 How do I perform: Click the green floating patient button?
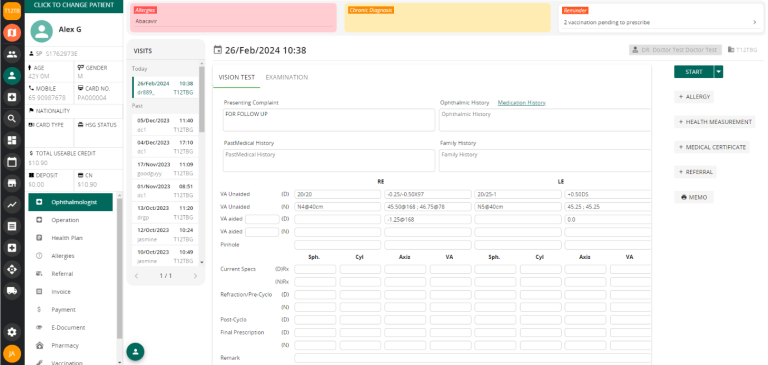click(135, 351)
